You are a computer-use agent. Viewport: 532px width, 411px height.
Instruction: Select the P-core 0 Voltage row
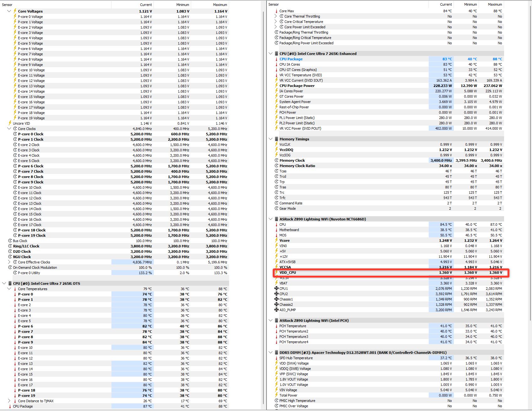click(x=115, y=17)
